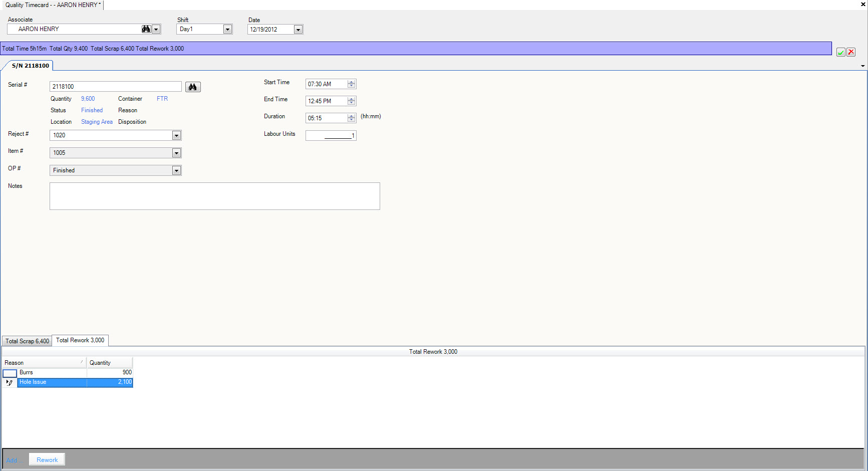Click the Staging Area location link

pyautogui.click(x=97, y=122)
